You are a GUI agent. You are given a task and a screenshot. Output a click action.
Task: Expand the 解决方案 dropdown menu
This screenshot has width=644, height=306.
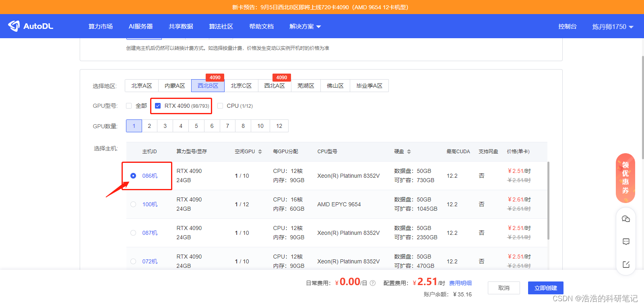pos(305,27)
